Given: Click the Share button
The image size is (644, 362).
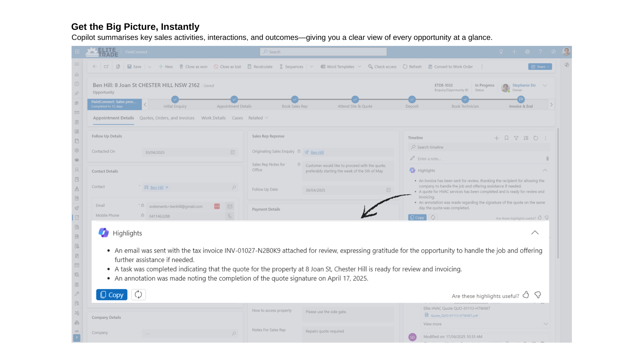Looking at the screenshot, I should pyautogui.click(x=540, y=66).
